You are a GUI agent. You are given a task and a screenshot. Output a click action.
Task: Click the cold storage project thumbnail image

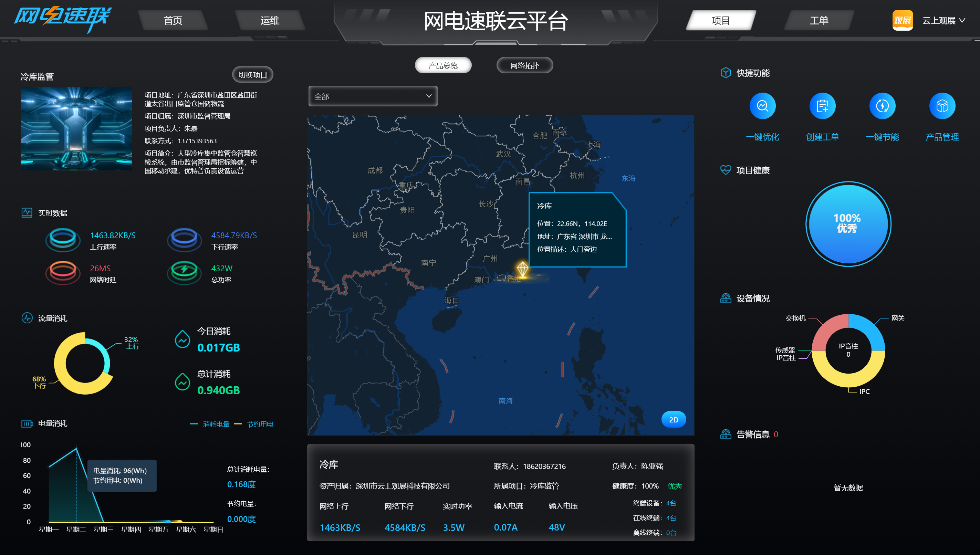76,128
